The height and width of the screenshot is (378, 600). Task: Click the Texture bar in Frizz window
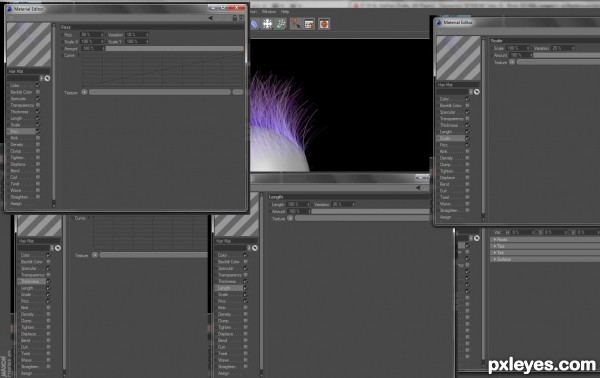[160, 92]
